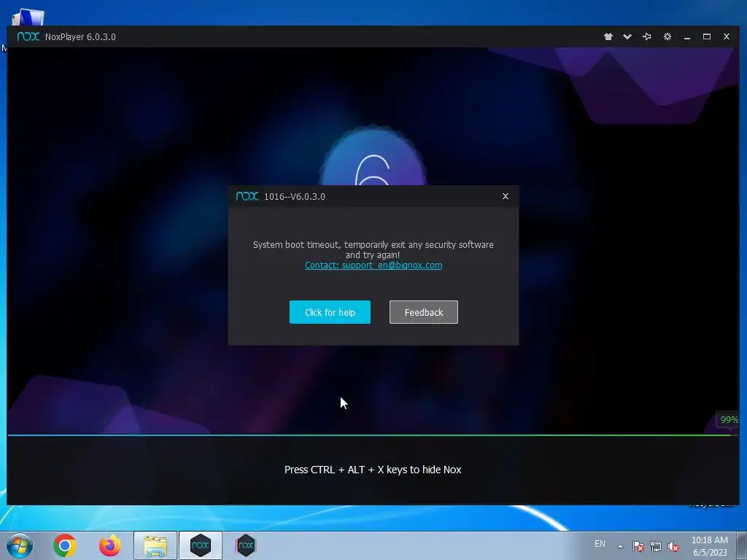Open the Feedback button
The width and height of the screenshot is (747, 560).
point(424,312)
